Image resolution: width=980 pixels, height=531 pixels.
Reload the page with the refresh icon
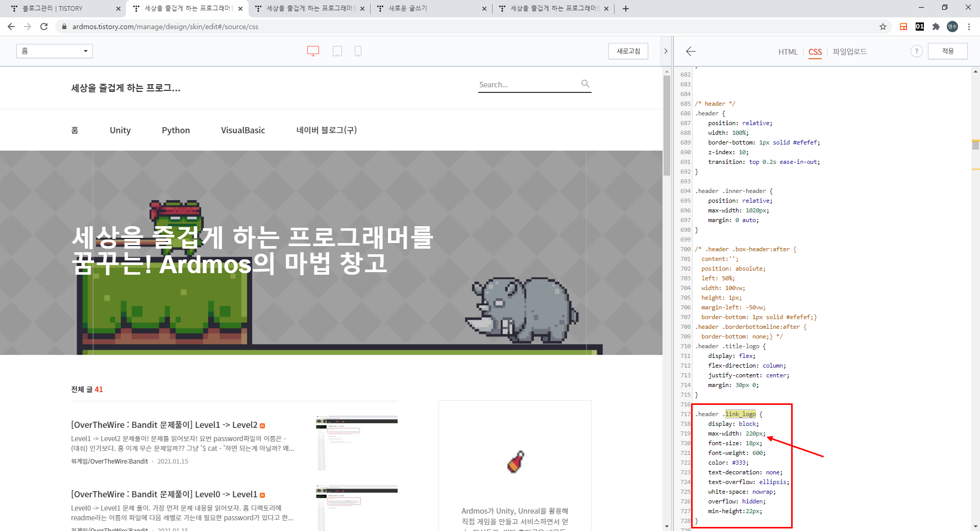pyautogui.click(x=44, y=27)
